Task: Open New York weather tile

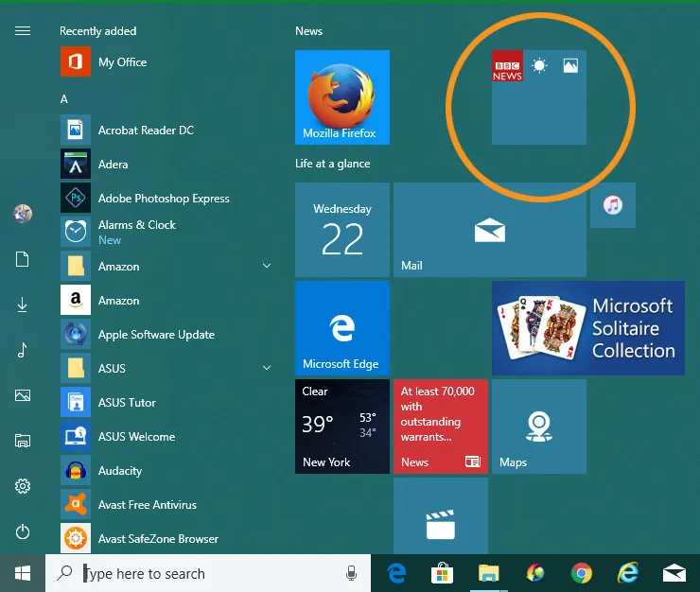Action: (x=342, y=427)
